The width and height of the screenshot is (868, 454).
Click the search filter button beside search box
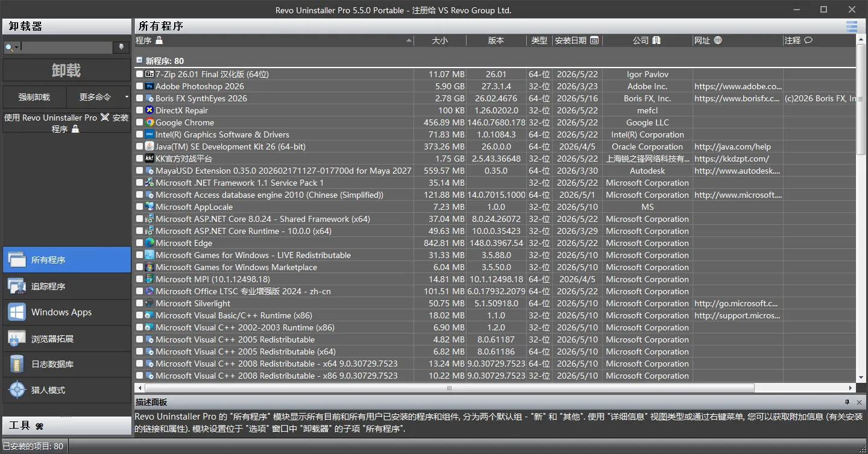[121, 47]
